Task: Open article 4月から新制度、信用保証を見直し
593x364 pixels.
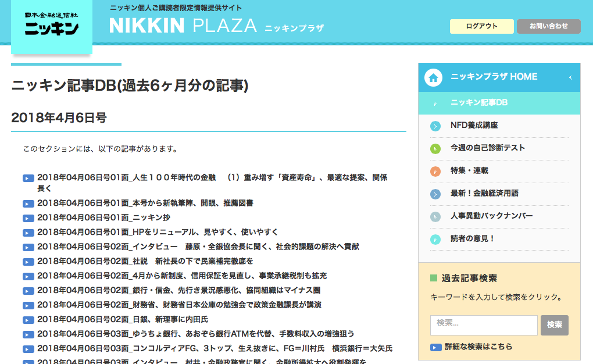Action: (182, 276)
